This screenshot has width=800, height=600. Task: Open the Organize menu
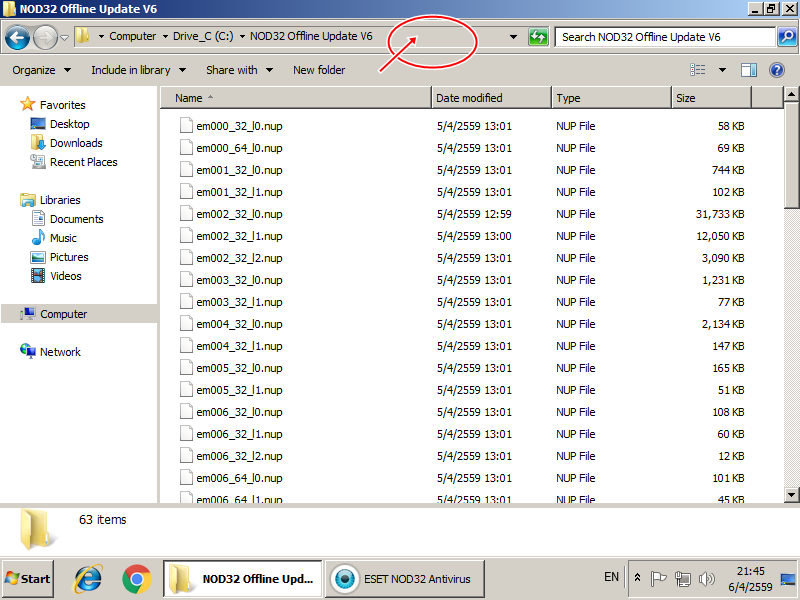pos(42,70)
